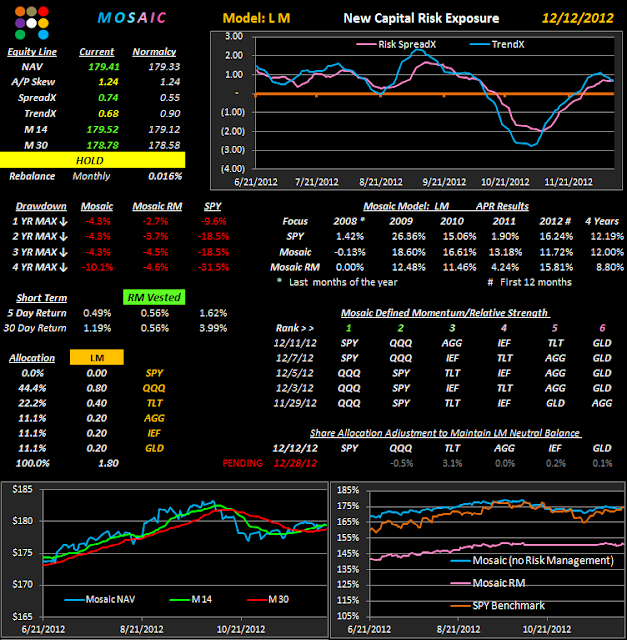Click the red PENDING label

(242, 464)
